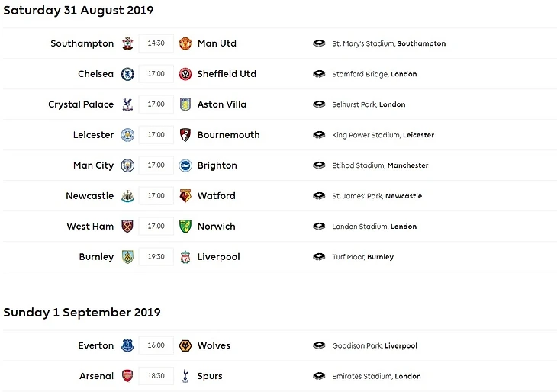Viewport: 557px width, 392px height.
Task: Click the stadium icon beside Turf Moor
Action: pyautogui.click(x=319, y=257)
